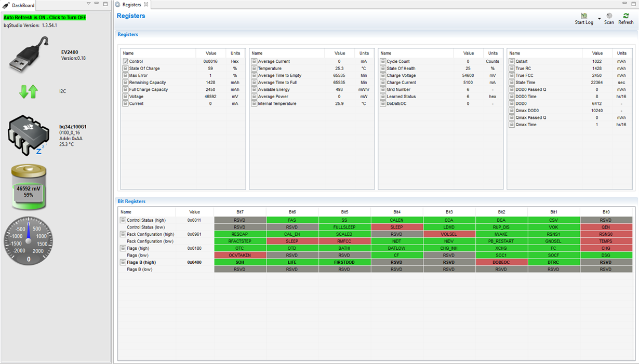Viewport: 639px width, 364px height.
Task: Click the Control value 0x0016
Action: pyautogui.click(x=210, y=61)
